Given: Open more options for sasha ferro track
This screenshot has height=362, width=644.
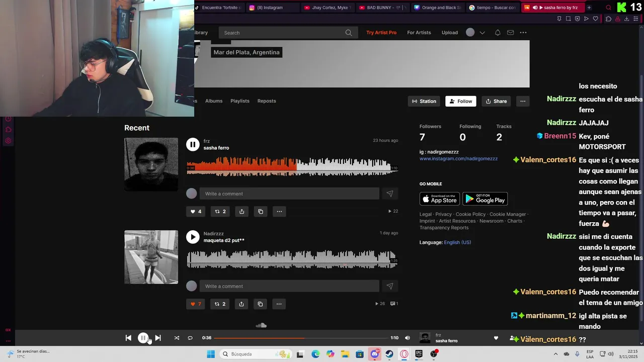Looking at the screenshot, I should point(279,212).
